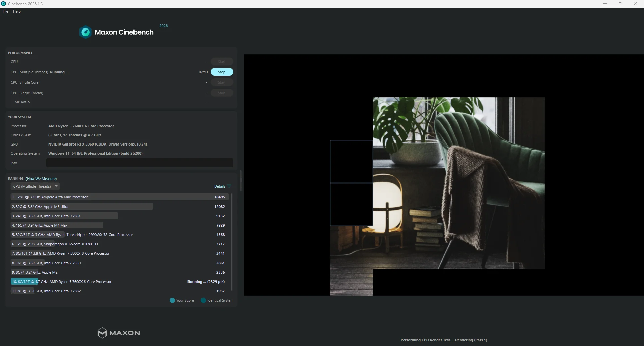Click the MP Ratio label

click(x=22, y=102)
